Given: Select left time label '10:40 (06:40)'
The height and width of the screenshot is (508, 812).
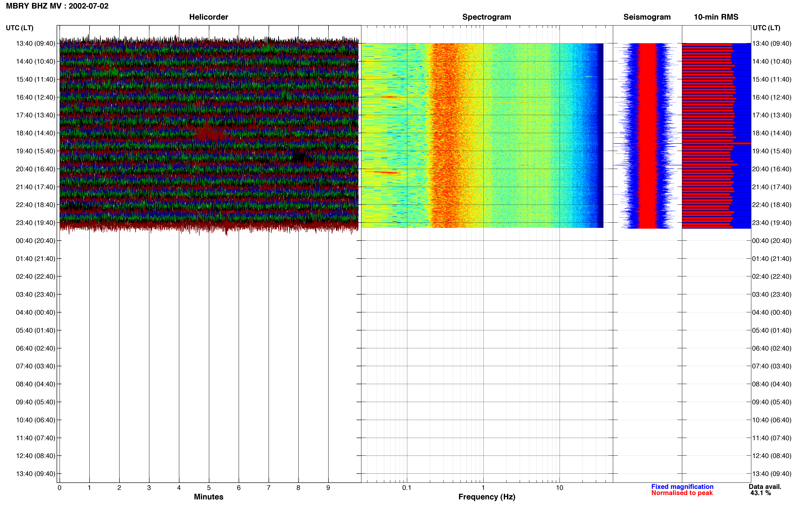Looking at the screenshot, I should [36, 420].
